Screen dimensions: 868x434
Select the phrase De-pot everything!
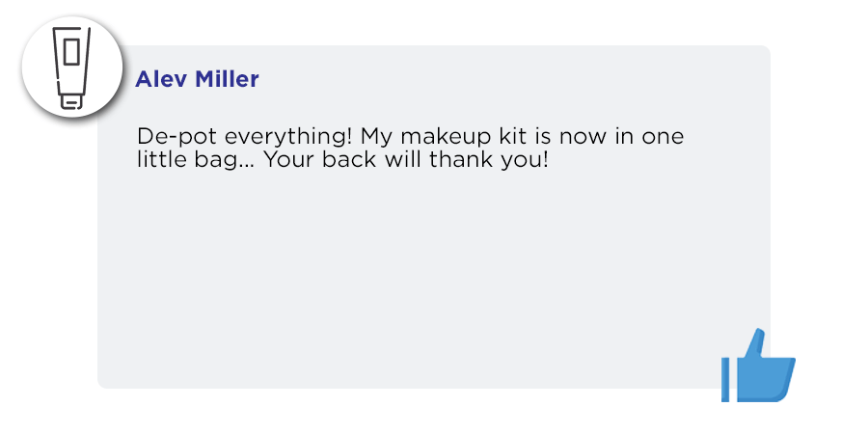pos(245,137)
